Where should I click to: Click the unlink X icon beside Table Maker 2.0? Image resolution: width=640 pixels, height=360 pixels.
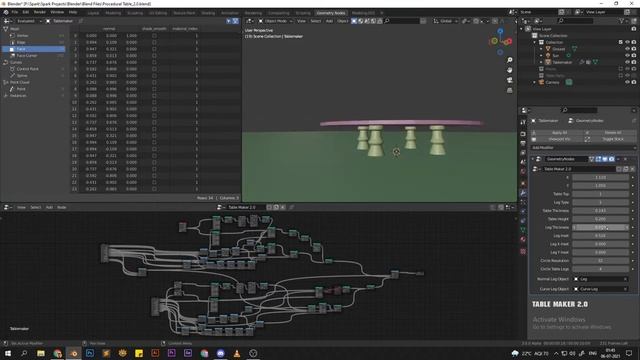632,169
